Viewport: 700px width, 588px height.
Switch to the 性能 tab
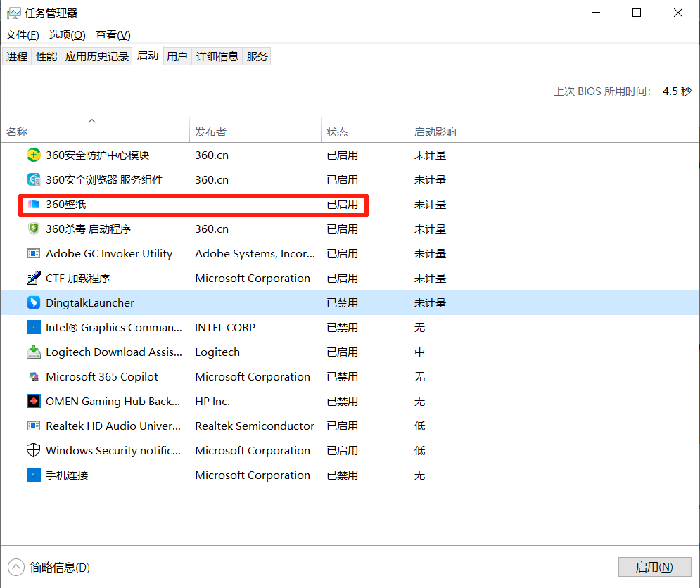click(46, 57)
